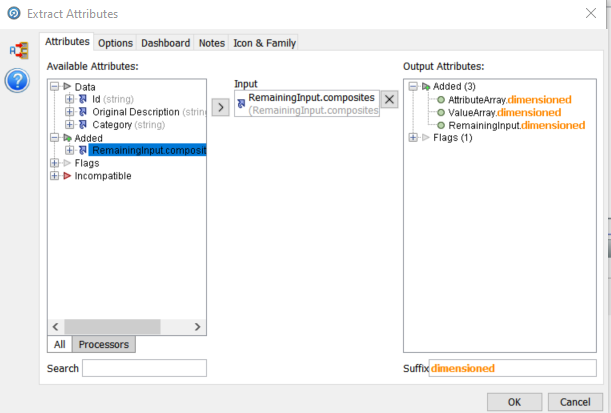Click the Data group triangle icon

67,86
